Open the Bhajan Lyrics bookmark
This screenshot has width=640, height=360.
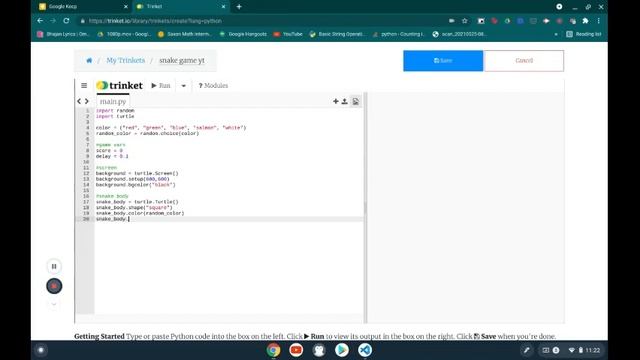(x=63, y=34)
